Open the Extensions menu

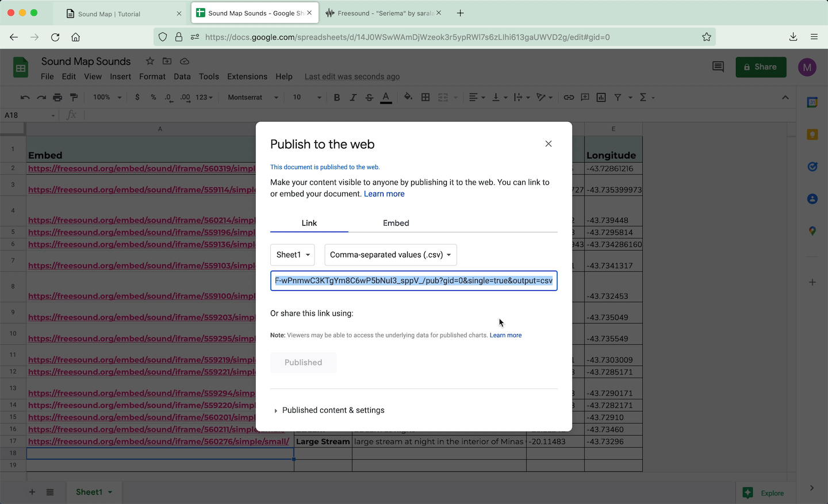(x=247, y=76)
